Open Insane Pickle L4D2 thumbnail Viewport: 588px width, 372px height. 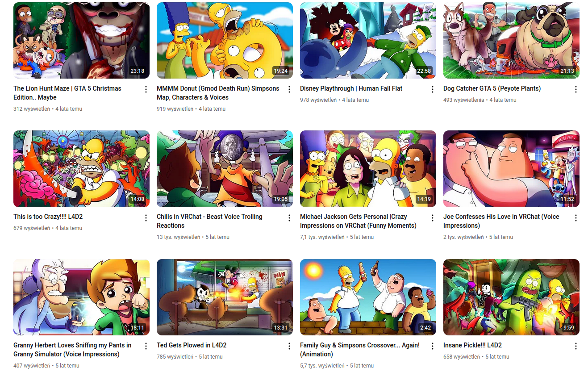(x=511, y=297)
